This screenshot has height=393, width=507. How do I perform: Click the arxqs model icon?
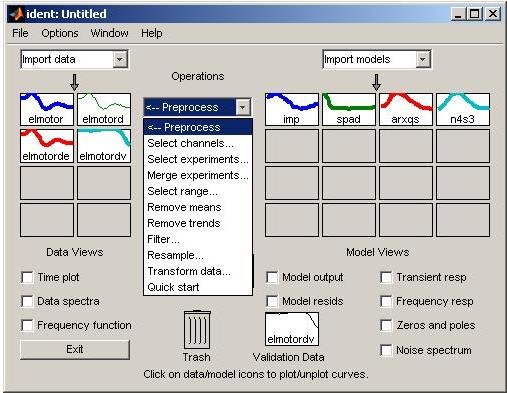(x=406, y=109)
